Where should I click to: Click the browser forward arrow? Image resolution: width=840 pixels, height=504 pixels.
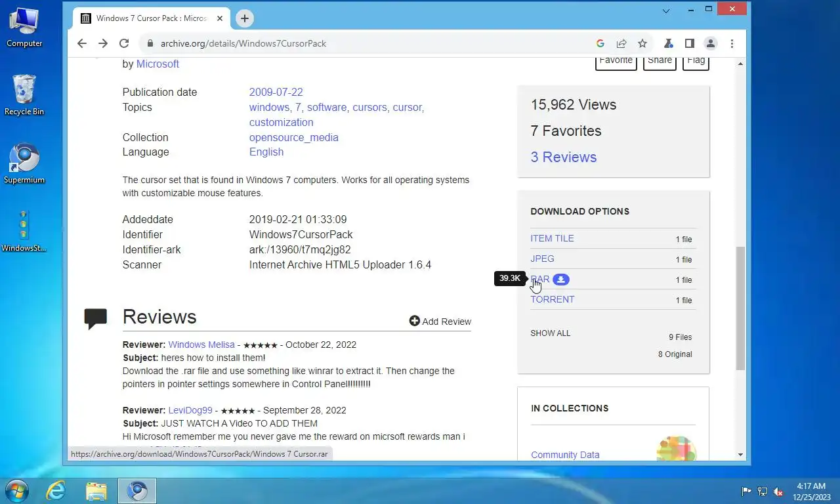tap(102, 43)
